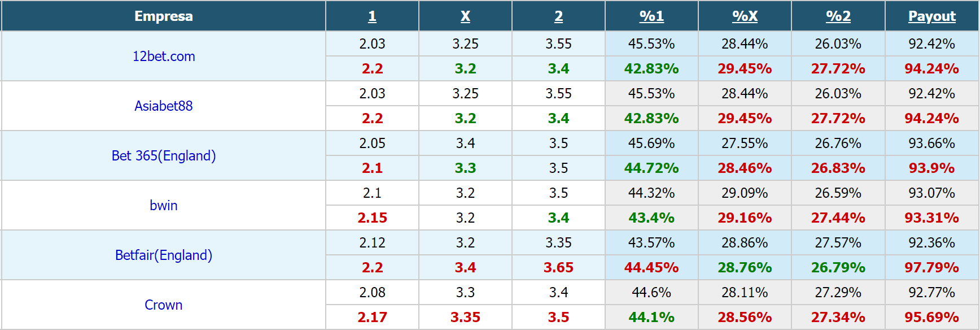Select the 92.36% payout cell
Image resolution: width=980 pixels, height=330 pixels.
pyautogui.click(x=932, y=243)
